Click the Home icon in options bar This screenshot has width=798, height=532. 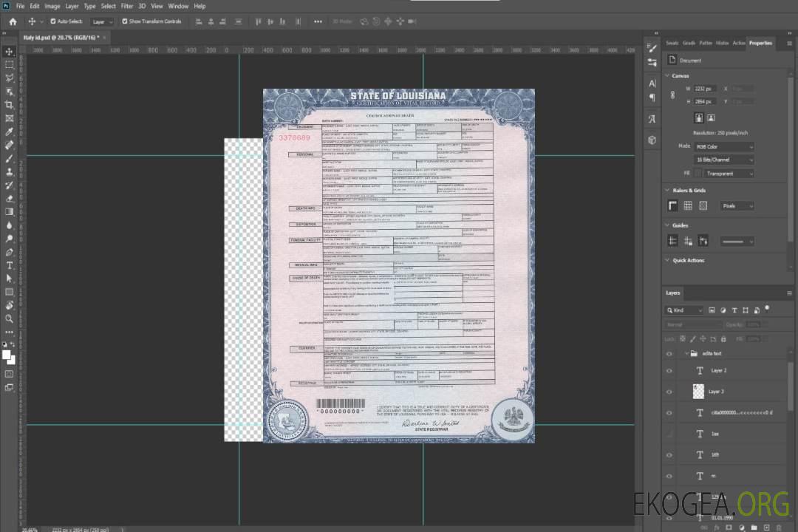click(x=13, y=21)
